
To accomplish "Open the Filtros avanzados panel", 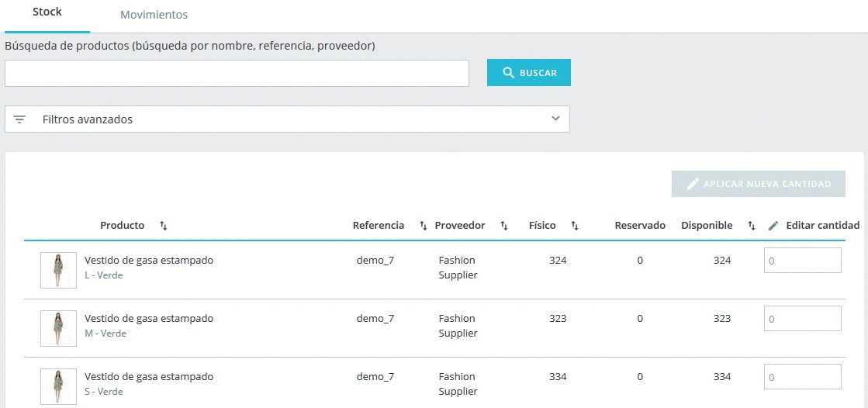I will (287, 119).
